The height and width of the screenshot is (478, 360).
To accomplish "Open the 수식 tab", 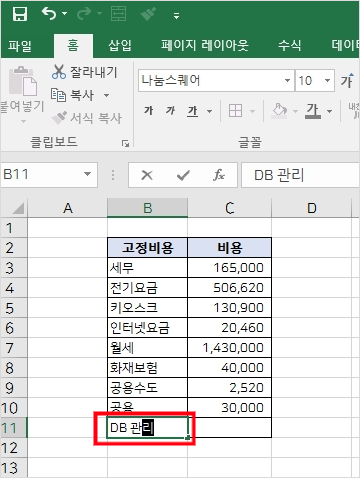I will [x=290, y=46].
